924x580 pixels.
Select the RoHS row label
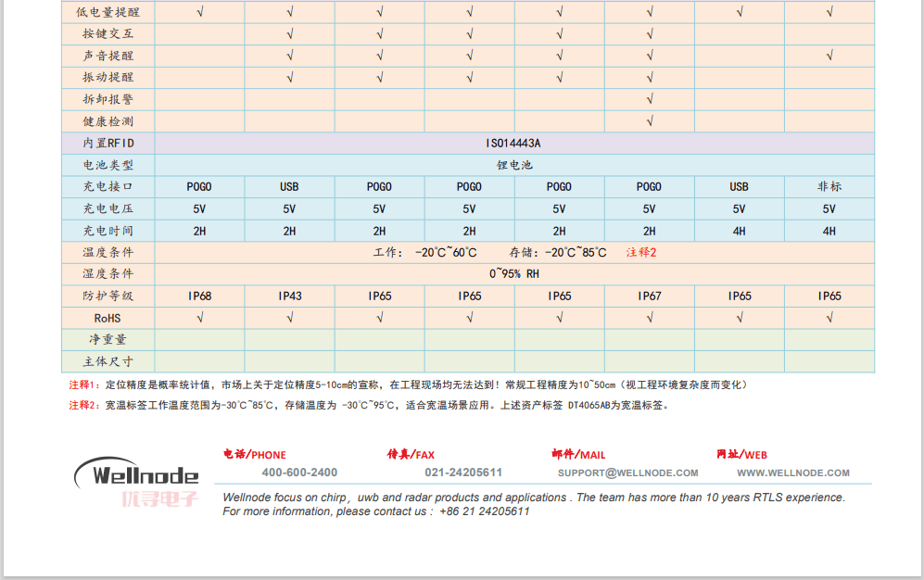(x=108, y=319)
